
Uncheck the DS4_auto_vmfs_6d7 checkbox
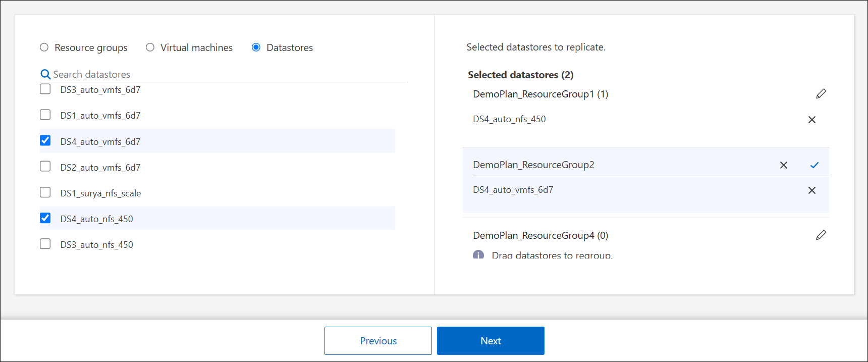[45, 141]
